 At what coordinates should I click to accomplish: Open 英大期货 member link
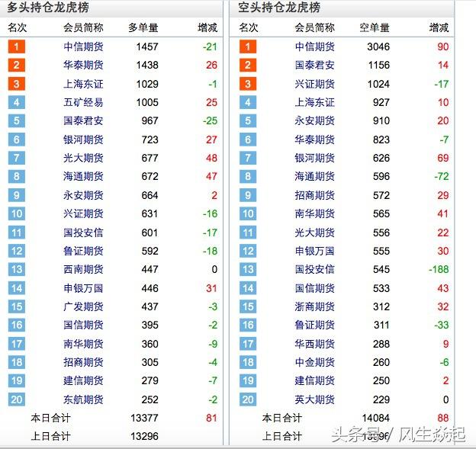[x=314, y=399]
